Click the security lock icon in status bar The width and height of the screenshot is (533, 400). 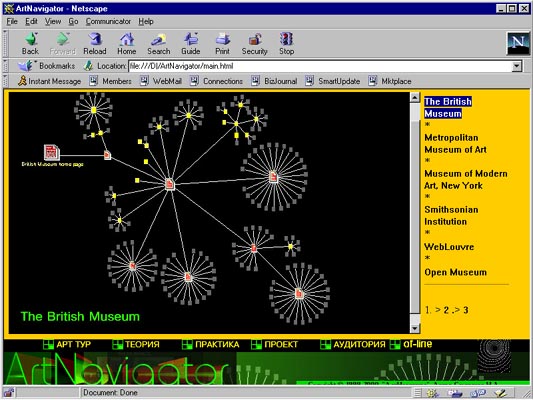8,393
